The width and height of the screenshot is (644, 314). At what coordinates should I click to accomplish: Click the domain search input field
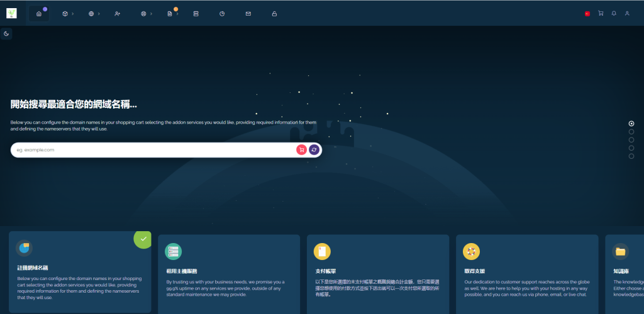coord(151,150)
